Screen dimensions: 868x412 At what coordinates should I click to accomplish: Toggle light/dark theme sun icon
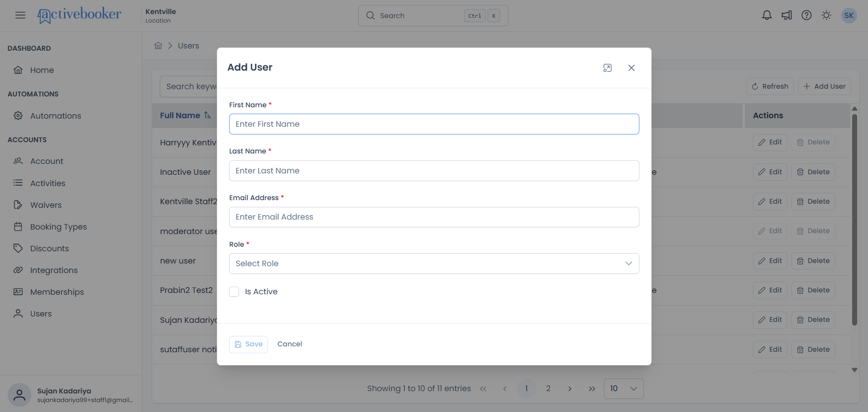(826, 15)
